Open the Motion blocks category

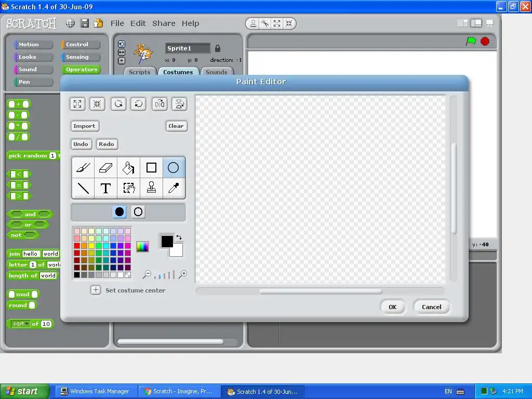click(x=33, y=45)
